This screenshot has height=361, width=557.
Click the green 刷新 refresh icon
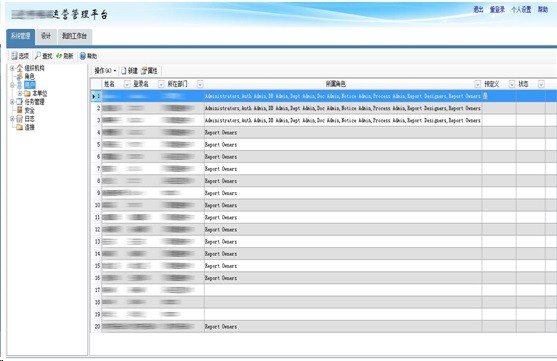(x=59, y=56)
